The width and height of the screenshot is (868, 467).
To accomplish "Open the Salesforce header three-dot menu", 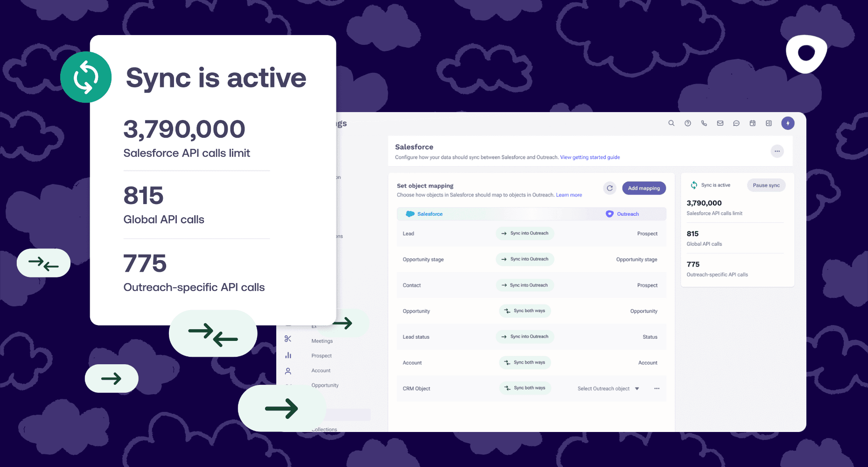I will point(777,151).
